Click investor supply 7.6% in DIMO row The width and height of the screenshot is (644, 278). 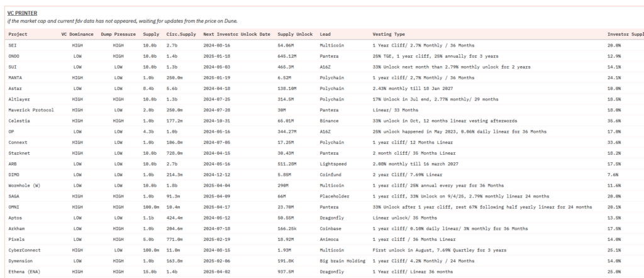pyautogui.click(x=613, y=174)
